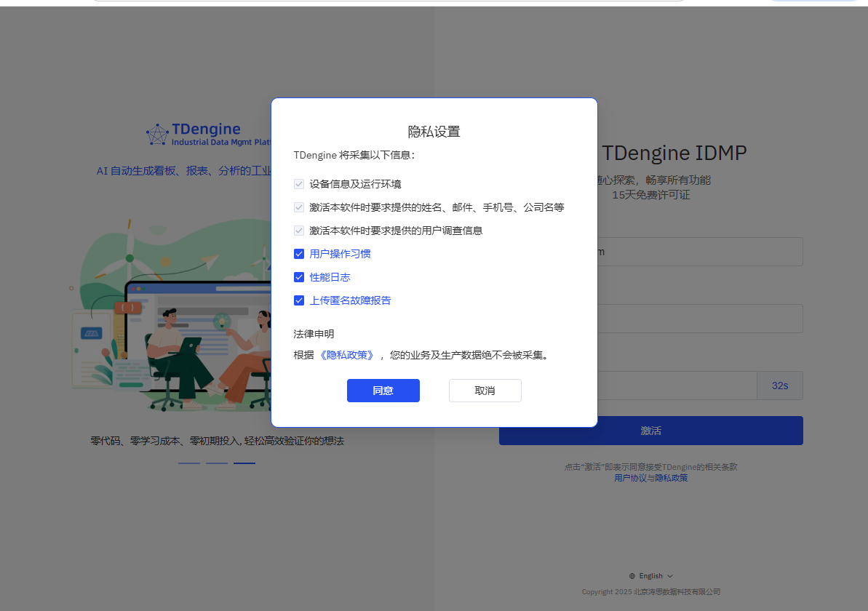Select the first carousel indicator bar
The width and height of the screenshot is (868, 611).
pyautogui.click(x=189, y=463)
